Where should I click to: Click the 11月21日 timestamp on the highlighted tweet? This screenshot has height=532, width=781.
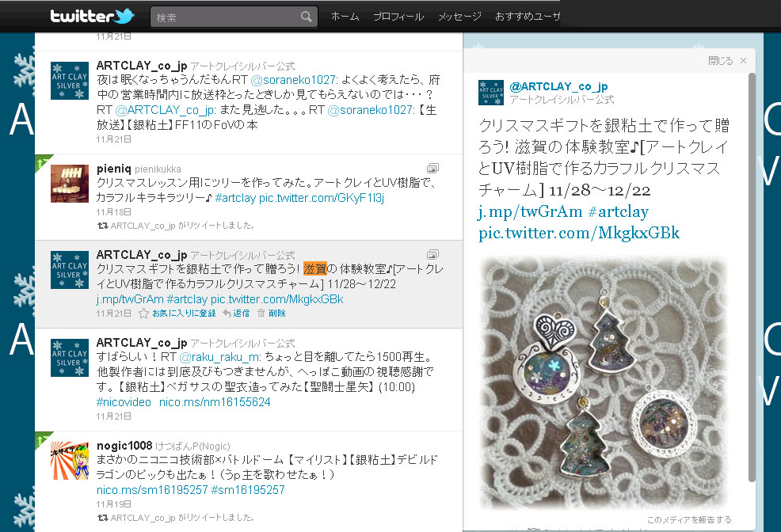[113, 313]
